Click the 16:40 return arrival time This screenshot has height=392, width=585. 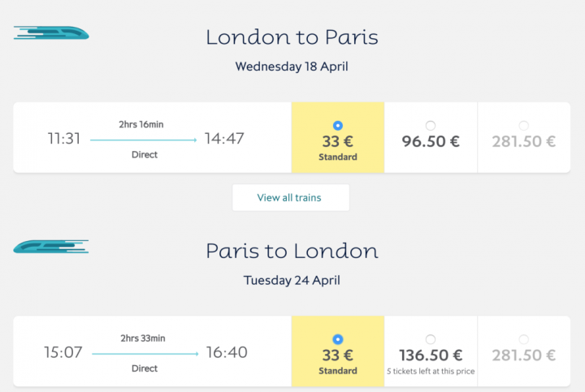(x=227, y=352)
